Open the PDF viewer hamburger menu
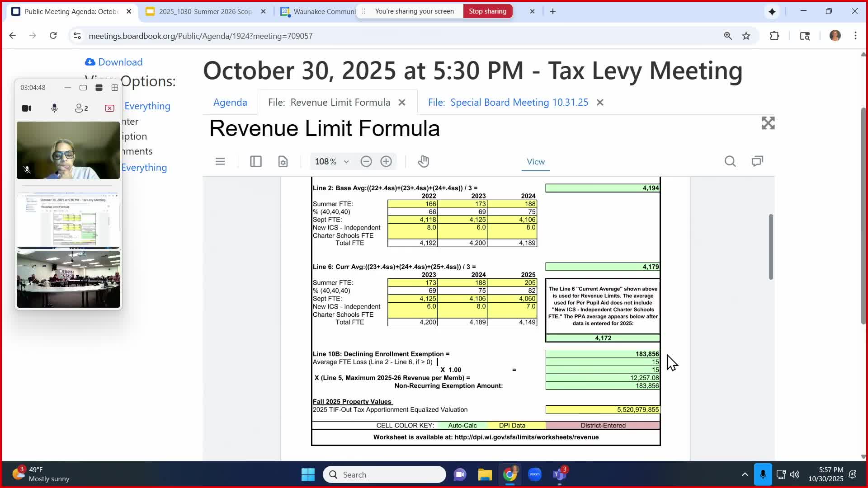The width and height of the screenshot is (868, 488). (x=220, y=161)
